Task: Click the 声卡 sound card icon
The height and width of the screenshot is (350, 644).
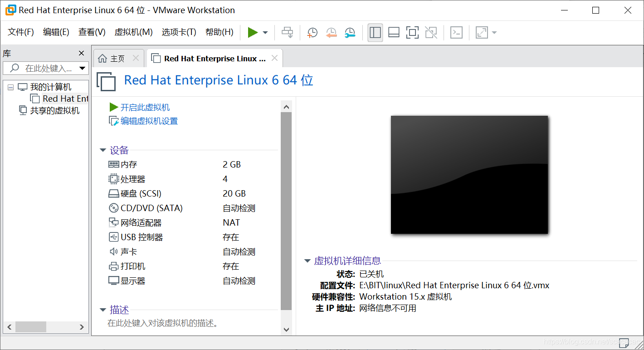Action: (x=113, y=251)
